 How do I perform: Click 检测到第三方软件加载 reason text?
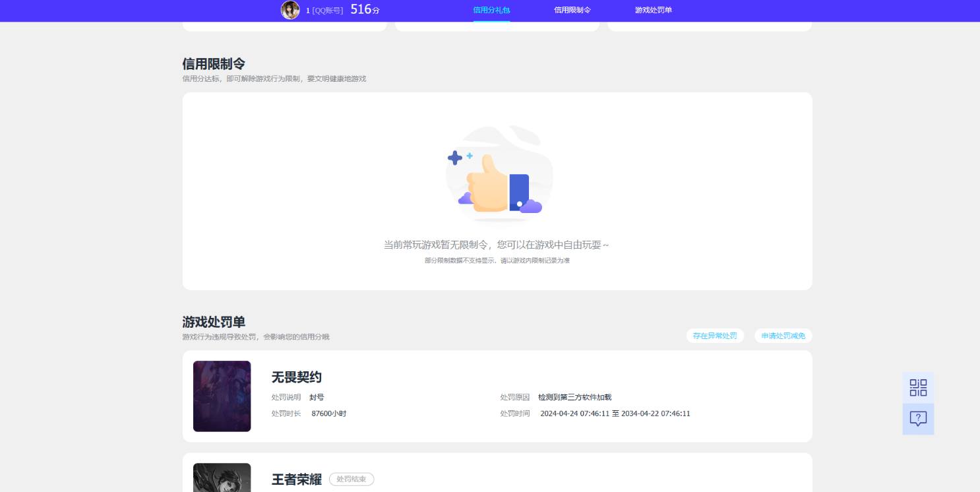[574, 397]
